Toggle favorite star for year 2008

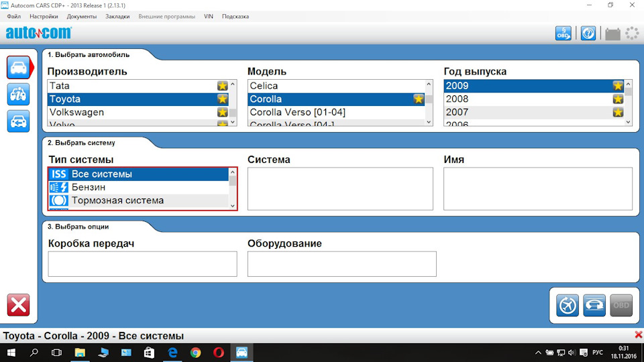[618, 99]
